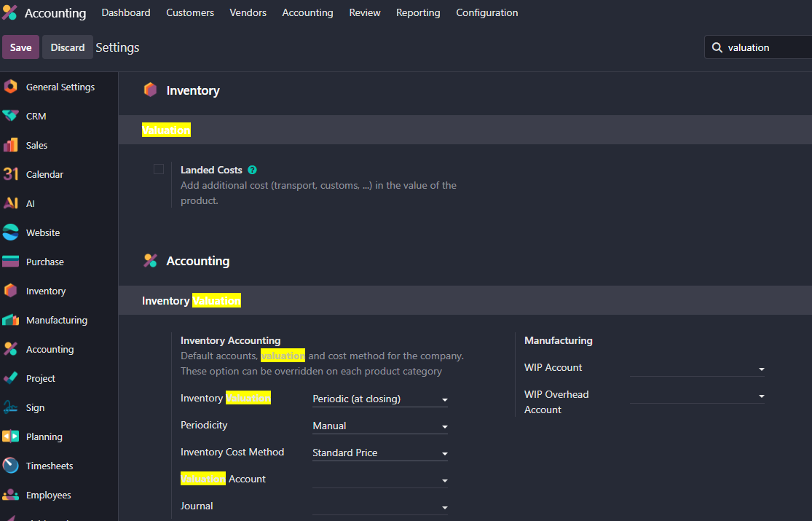Open Website settings icon
812x521 pixels.
coord(11,232)
